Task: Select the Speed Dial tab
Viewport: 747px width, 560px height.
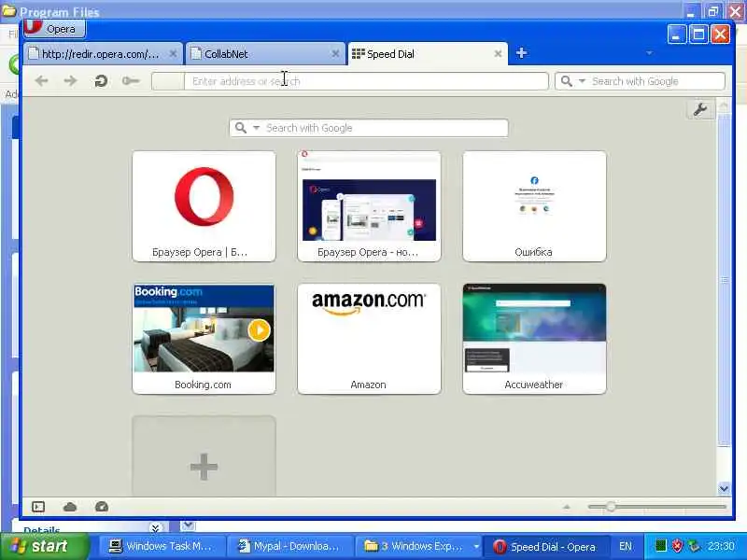Action: [428, 54]
